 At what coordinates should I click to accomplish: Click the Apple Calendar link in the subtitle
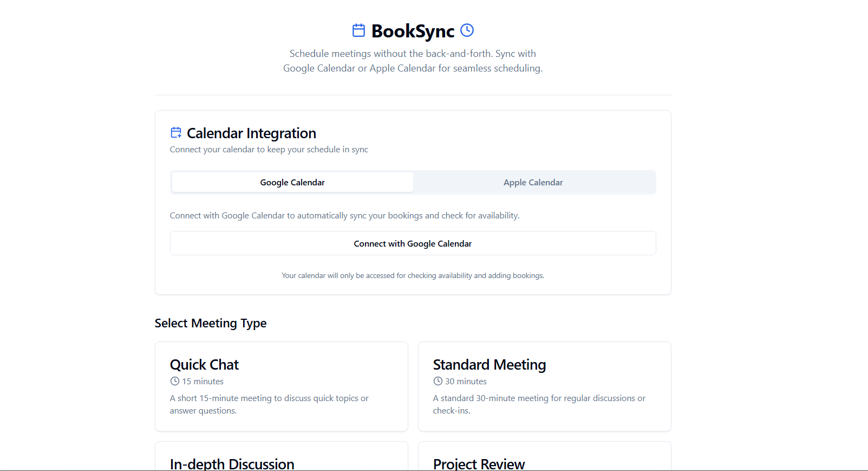[x=402, y=68]
